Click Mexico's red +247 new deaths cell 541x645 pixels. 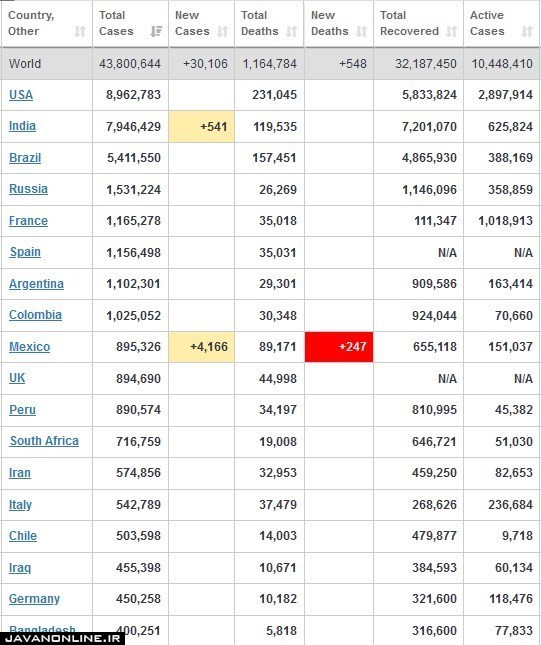pos(339,347)
